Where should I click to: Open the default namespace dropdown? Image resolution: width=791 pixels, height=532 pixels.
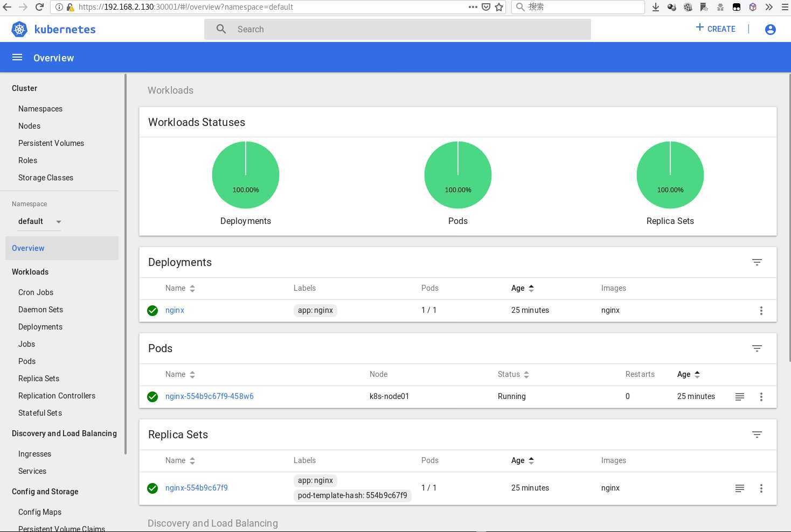point(39,221)
